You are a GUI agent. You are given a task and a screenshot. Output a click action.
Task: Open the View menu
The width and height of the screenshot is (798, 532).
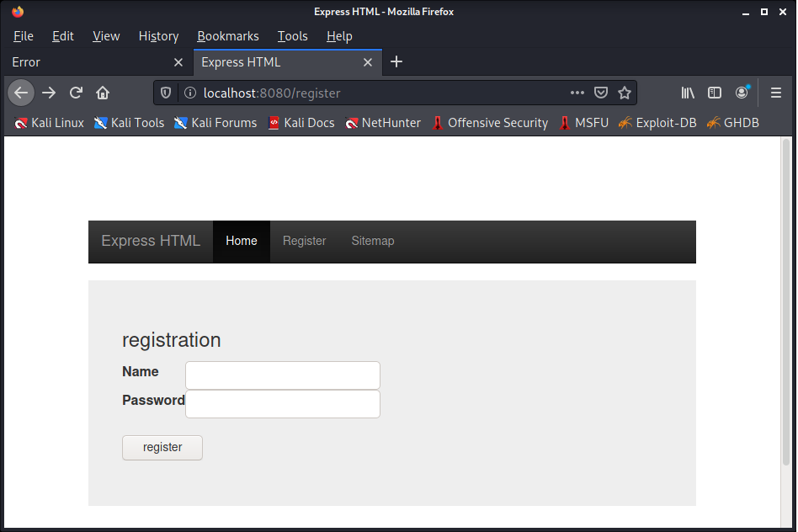(106, 36)
